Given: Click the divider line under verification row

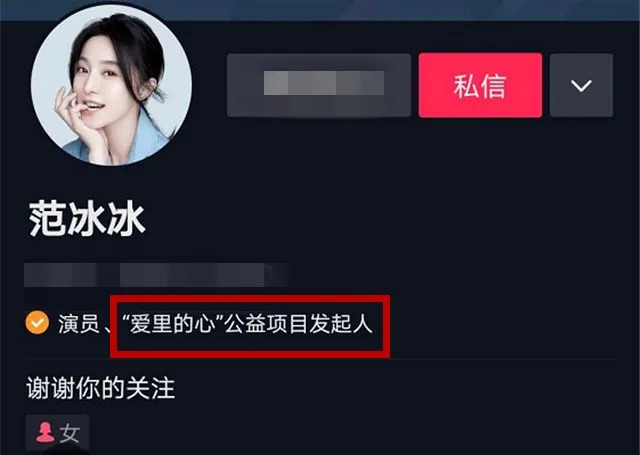Looking at the screenshot, I should pos(320,359).
